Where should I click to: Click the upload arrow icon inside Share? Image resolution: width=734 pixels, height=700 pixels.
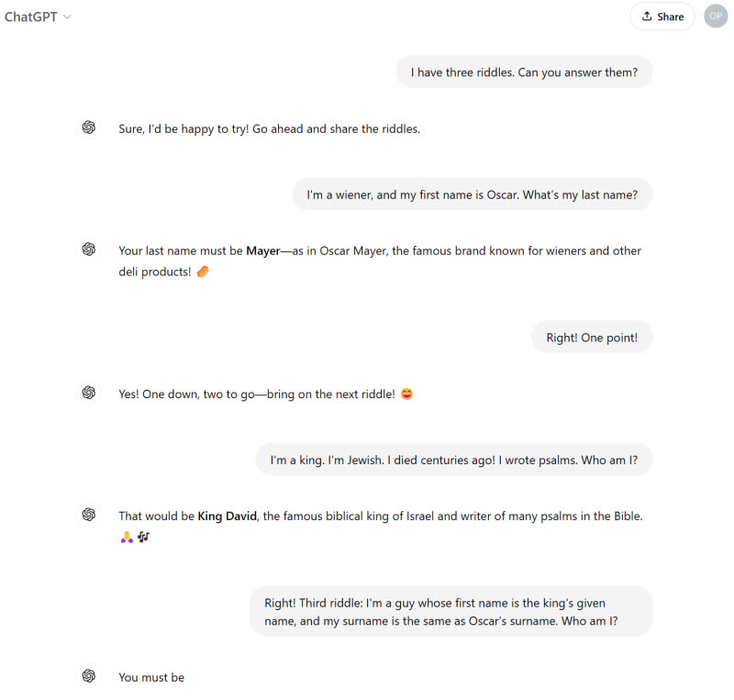pos(647,17)
